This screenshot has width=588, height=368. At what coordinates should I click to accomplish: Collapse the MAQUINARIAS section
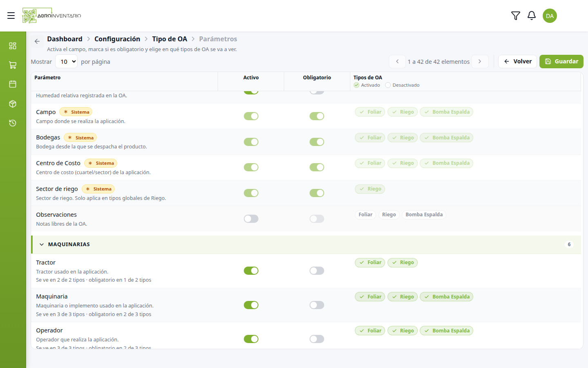click(x=42, y=245)
